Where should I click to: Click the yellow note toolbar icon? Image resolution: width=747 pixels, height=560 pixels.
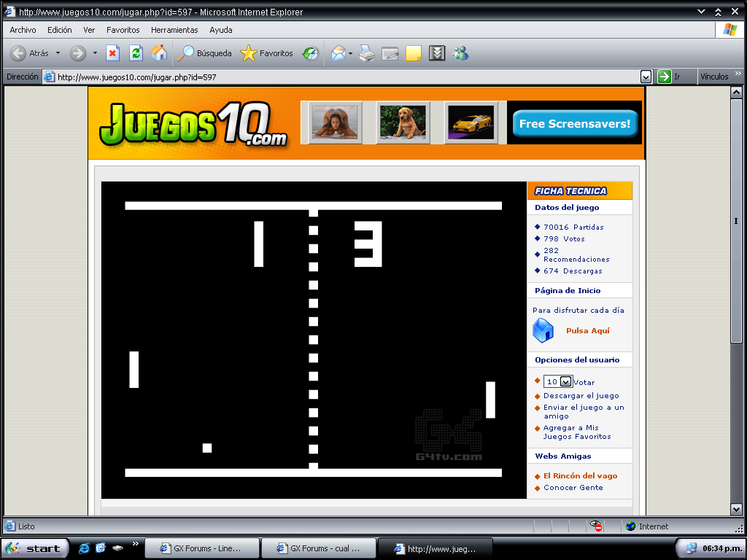[x=414, y=53]
